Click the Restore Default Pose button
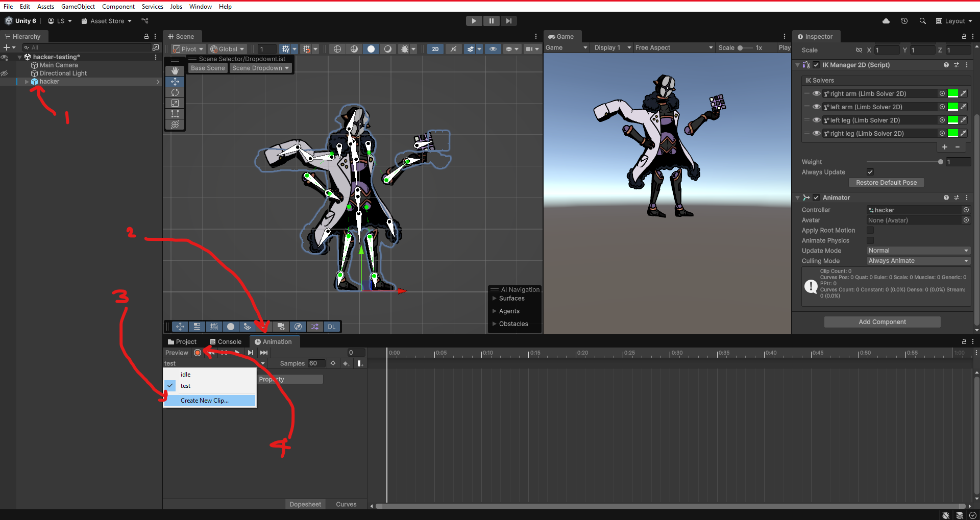Screen dimensions: 980x520 [886, 183]
